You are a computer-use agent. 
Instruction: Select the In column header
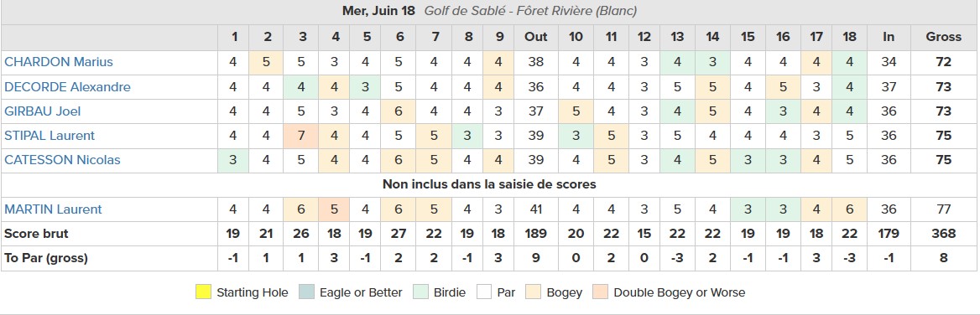(888, 37)
